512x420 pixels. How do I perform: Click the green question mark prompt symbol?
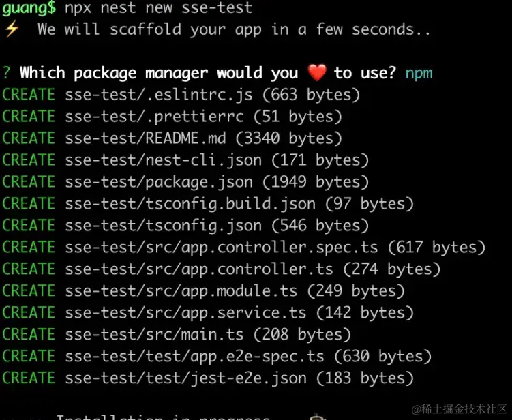tap(6, 72)
